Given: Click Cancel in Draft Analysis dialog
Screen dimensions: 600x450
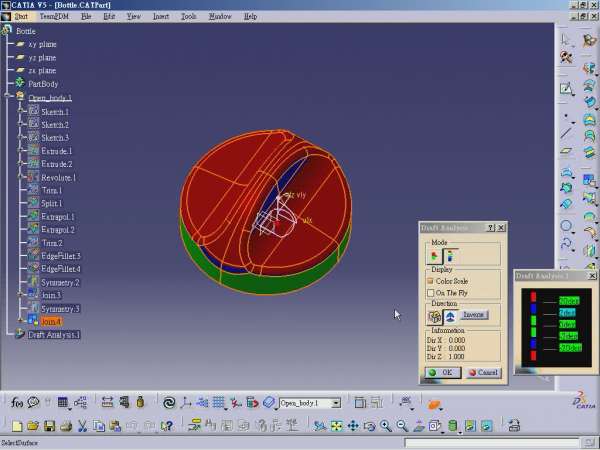Looking at the screenshot, I should (484, 372).
